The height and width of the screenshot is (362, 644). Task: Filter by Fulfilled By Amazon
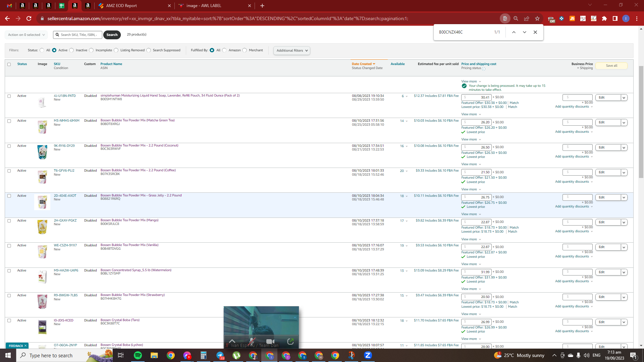(224, 50)
